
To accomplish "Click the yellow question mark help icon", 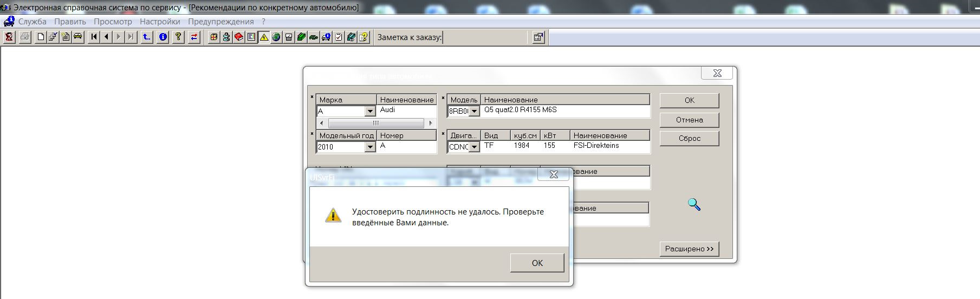I will click(x=178, y=37).
